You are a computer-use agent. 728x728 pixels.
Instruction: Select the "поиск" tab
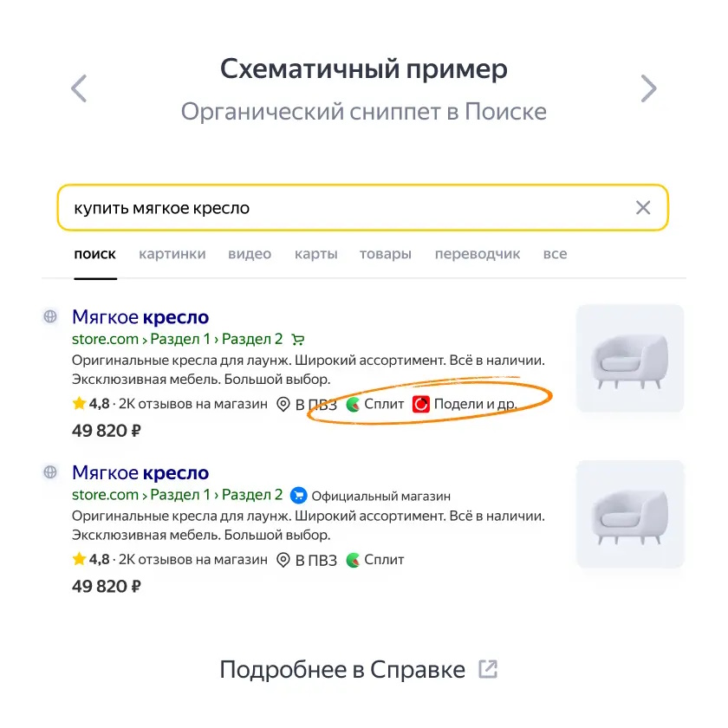coord(94,254)
